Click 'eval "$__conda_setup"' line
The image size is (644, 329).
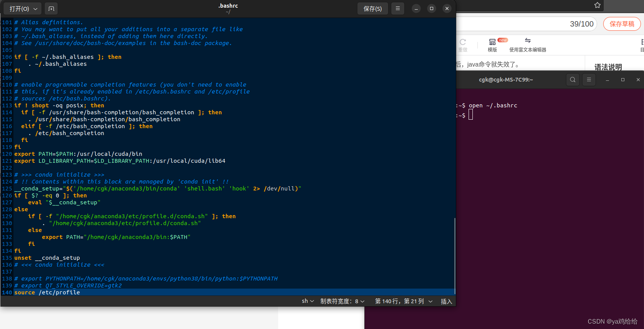tap(64, 202)
